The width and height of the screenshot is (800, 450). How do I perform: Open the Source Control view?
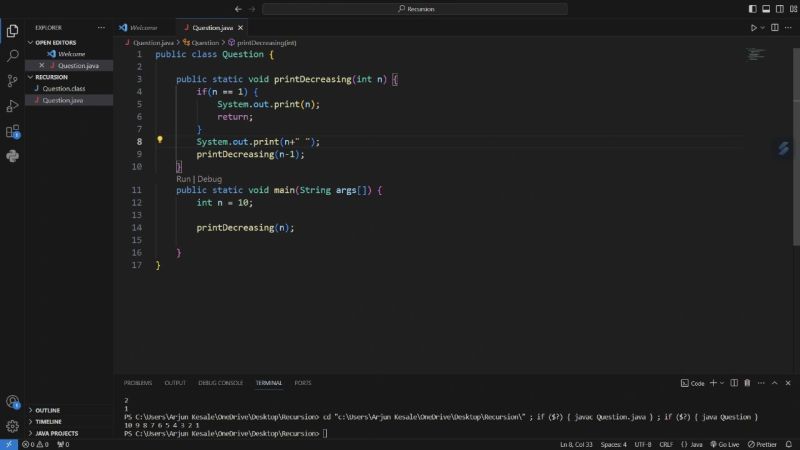coord(12,81)
